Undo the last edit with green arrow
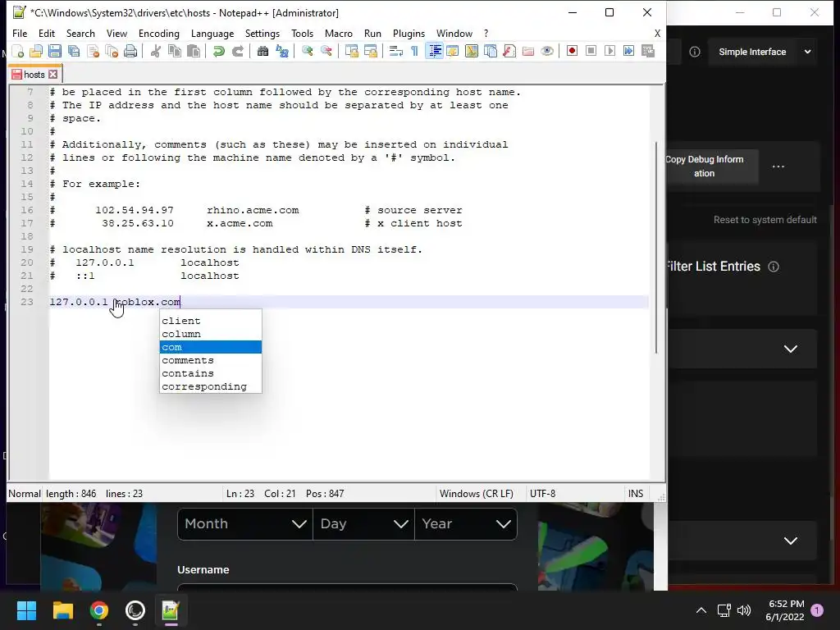 [x=218, y=52]
